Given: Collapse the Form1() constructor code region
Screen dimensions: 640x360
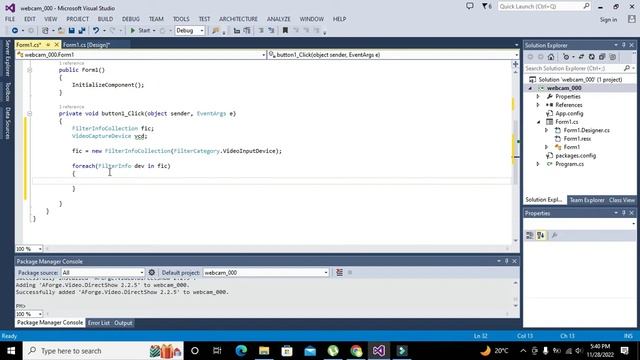Looking at the screenshot, I should pyautogui.click(x=29, y=70).
